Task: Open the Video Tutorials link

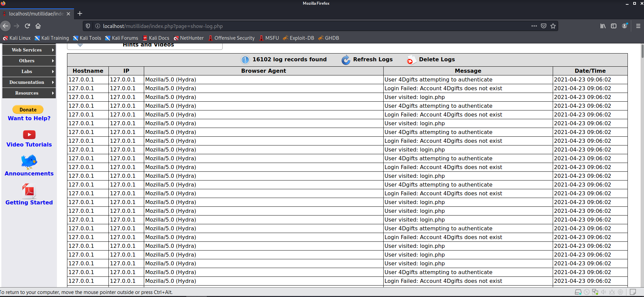Action: pos(29,144)
